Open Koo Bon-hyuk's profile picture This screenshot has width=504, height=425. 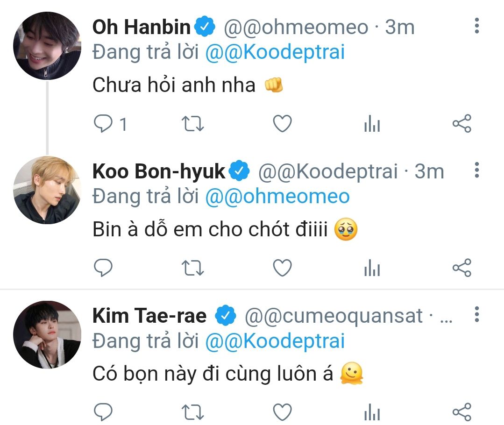point(47,190)
